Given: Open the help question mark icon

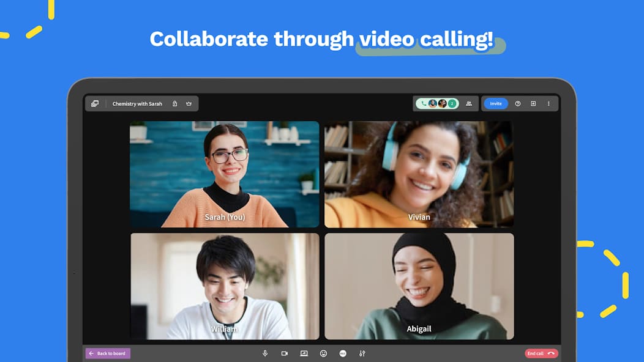Looking at the screenshot, I should (518, 103).
